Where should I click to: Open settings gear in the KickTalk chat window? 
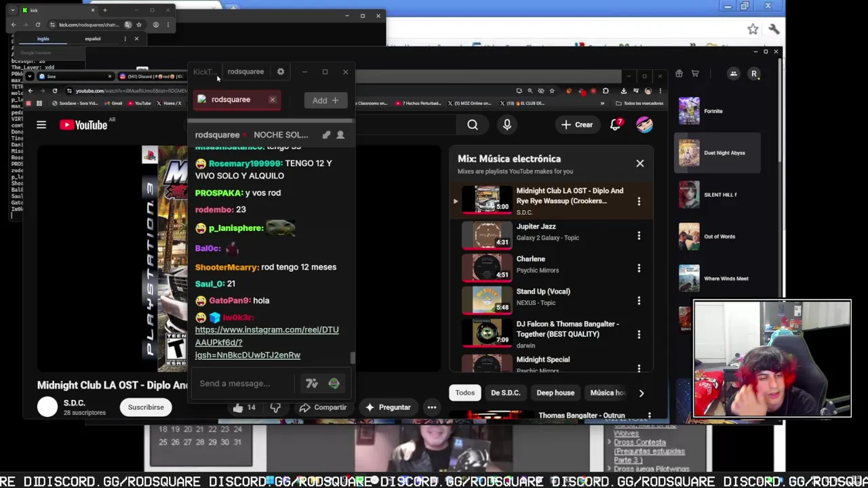pyautogui.click(x=281, y=71)
